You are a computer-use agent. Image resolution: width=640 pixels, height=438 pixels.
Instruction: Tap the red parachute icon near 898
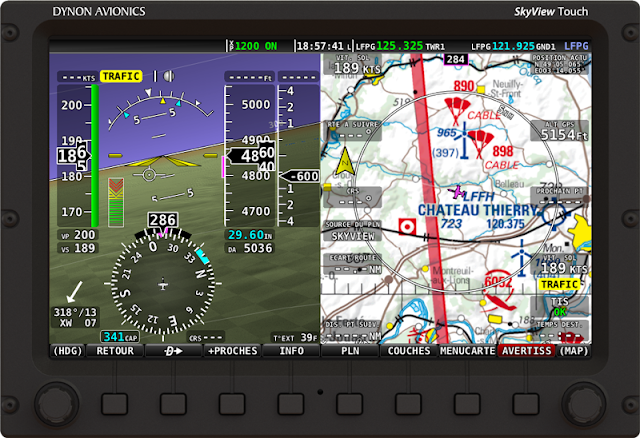[x=480, y=143]
